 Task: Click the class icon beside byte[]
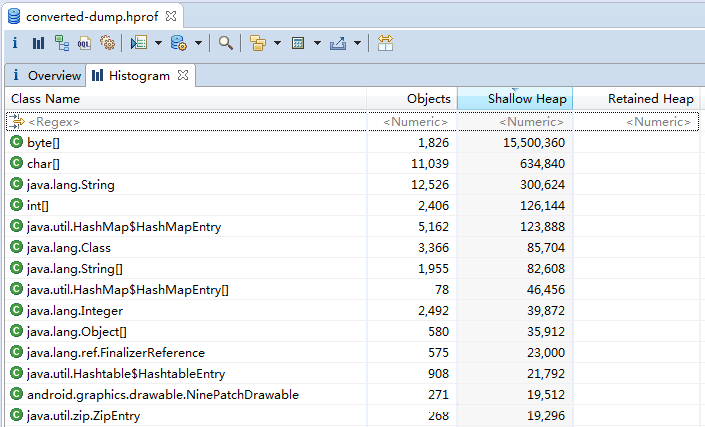[16, 142]
